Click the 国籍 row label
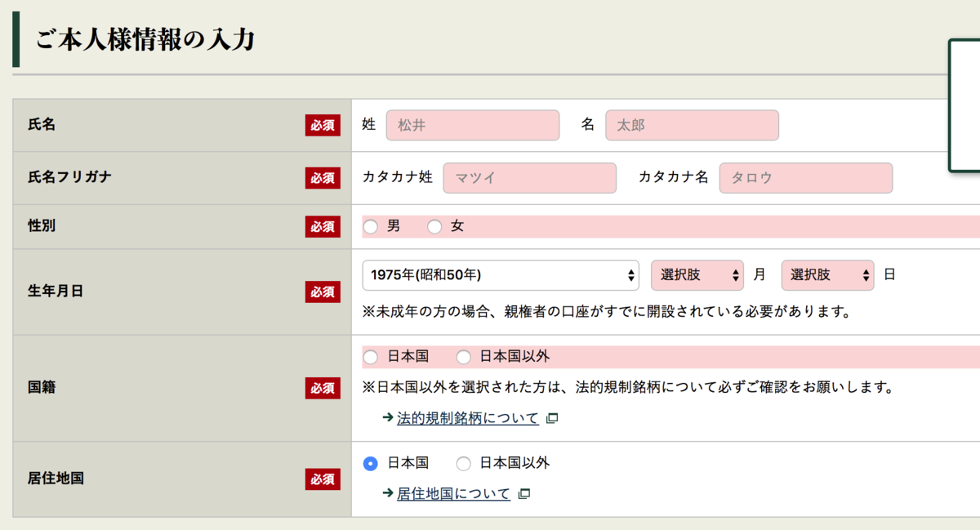 click(42, 388)
